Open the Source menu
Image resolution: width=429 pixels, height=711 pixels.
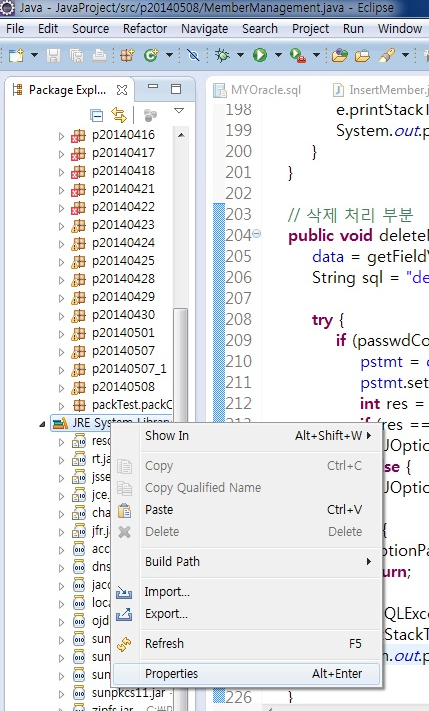coord(91,29)
